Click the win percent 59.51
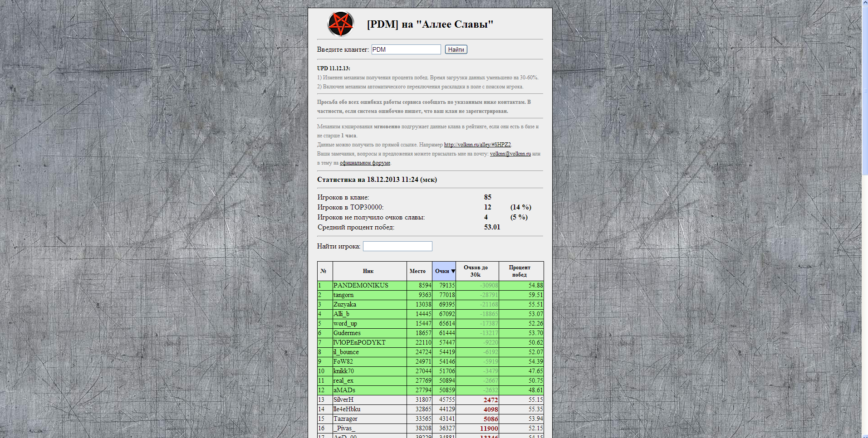This screenshot has height=438, width=868. tap(536, 295)
